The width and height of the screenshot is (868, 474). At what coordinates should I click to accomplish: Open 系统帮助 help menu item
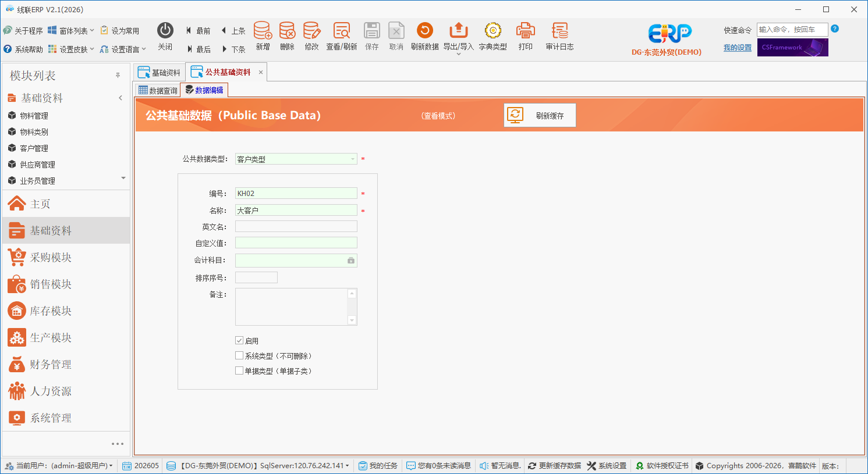[23, 49]
